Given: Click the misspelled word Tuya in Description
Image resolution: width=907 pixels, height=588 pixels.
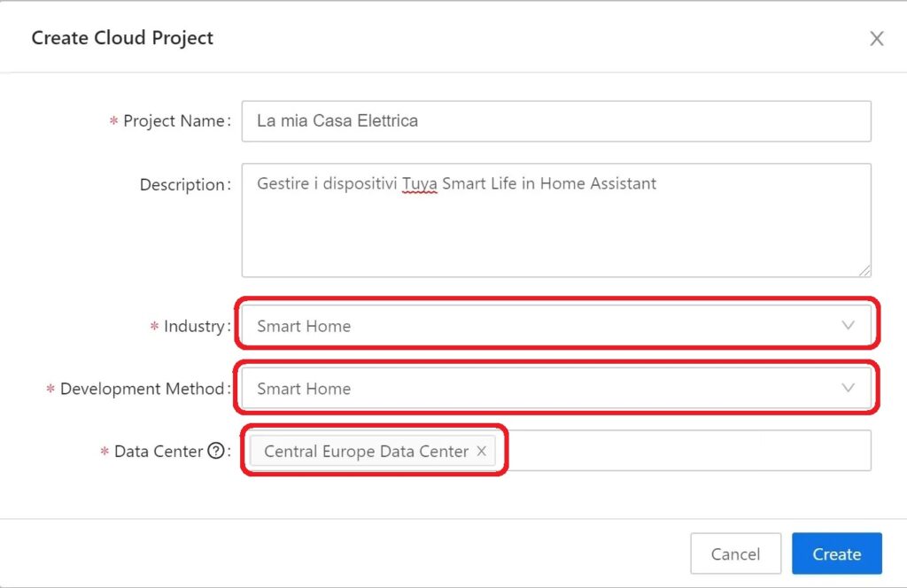Looking at the screenshot, I should point(420,184).
